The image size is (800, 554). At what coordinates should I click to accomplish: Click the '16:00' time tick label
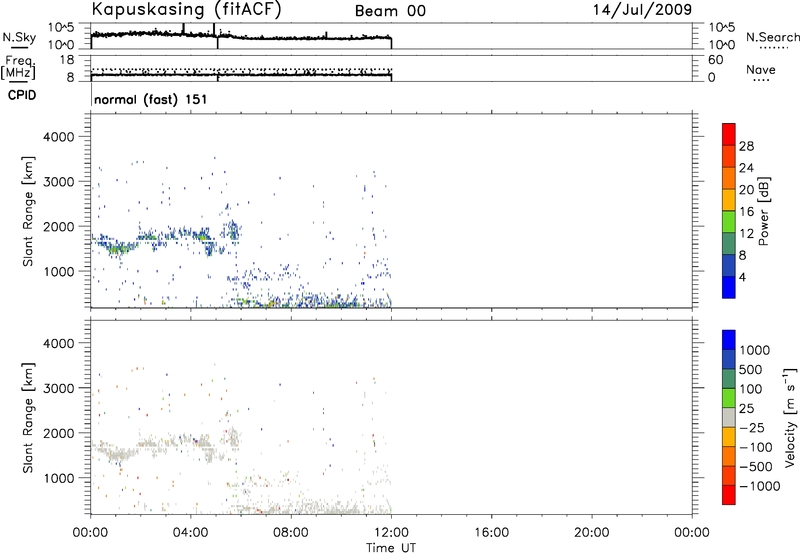[491, 533]
